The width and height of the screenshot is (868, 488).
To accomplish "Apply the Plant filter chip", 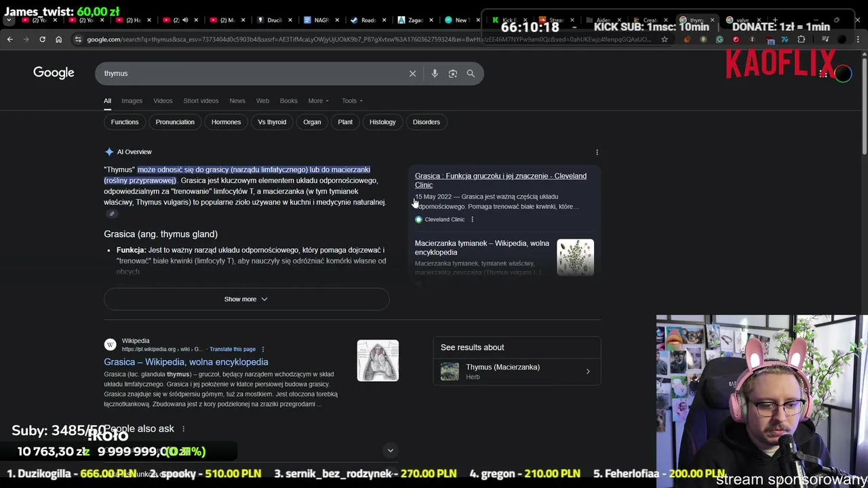I will tap(345, 122).
